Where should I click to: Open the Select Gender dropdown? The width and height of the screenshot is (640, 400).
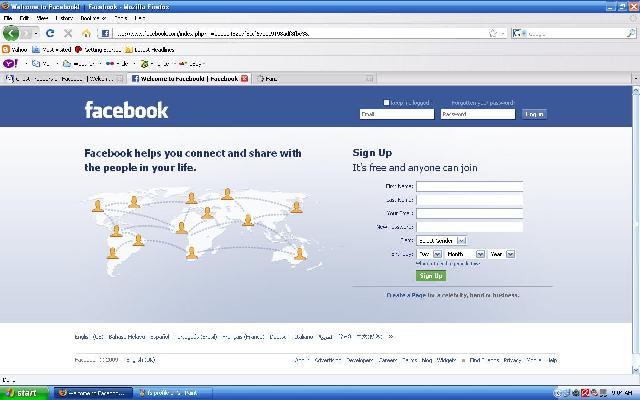pyautogui.click(x=441, y=241)
